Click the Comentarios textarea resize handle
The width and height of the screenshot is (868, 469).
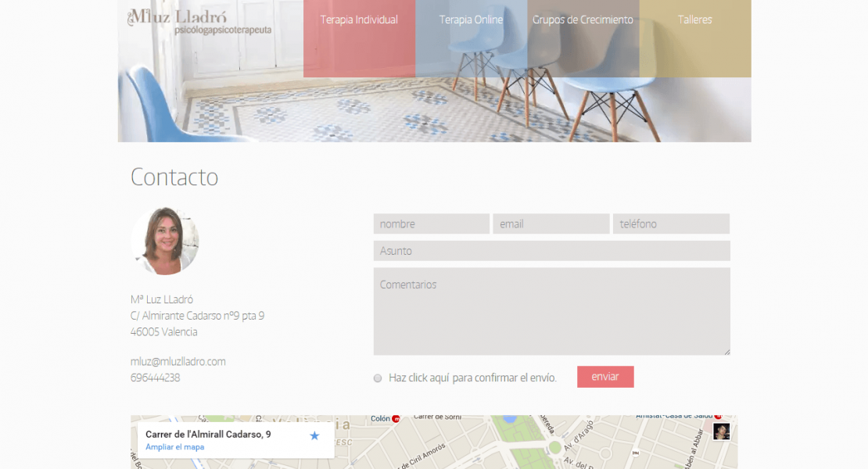coord(726,352)
